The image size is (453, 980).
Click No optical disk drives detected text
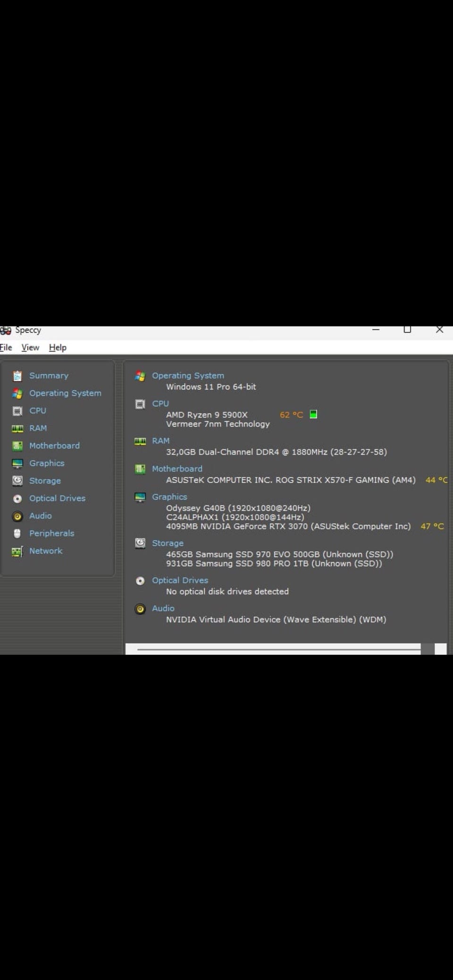[x=227, y=592]
